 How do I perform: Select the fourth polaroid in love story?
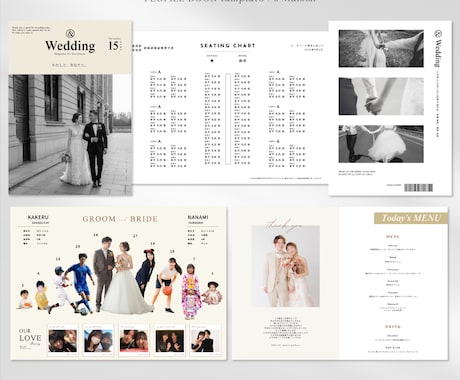[170, 340]
